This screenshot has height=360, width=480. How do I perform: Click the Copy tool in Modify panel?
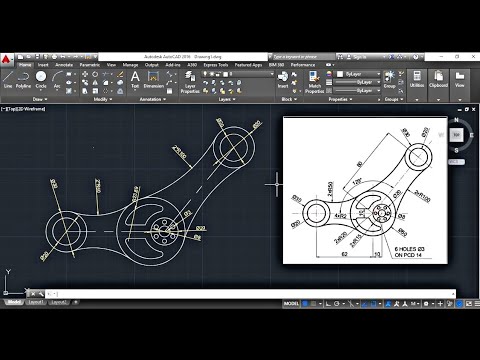tap(85, 82)
